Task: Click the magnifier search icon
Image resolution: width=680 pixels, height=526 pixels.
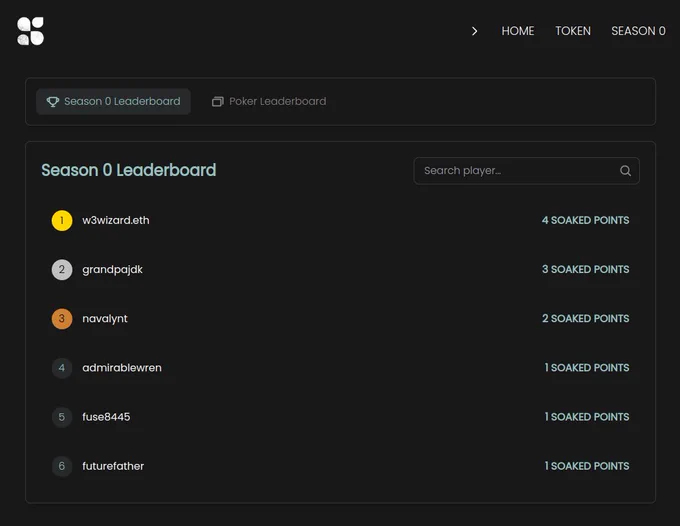Action: tap(625, 171)
